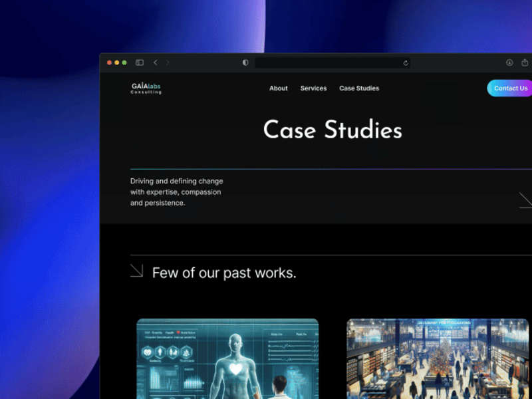Open the healthcare case study thumbnail

227,358
